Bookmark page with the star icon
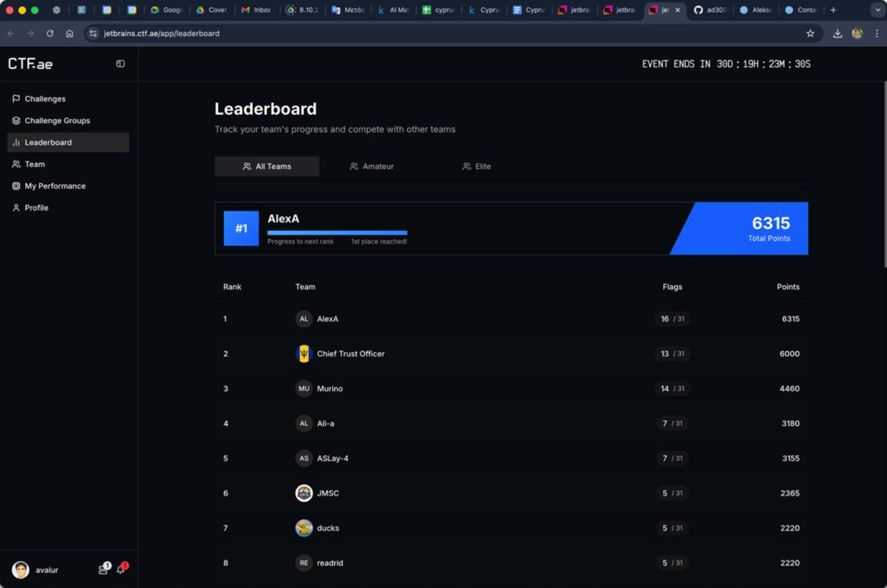Viewport: 887px width, 588px height. click(810, 34)
